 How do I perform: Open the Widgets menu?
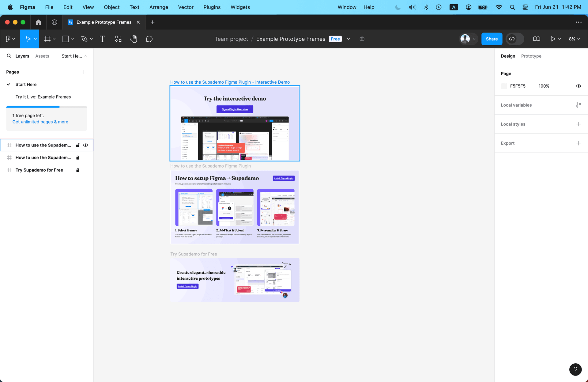point(240,7)
